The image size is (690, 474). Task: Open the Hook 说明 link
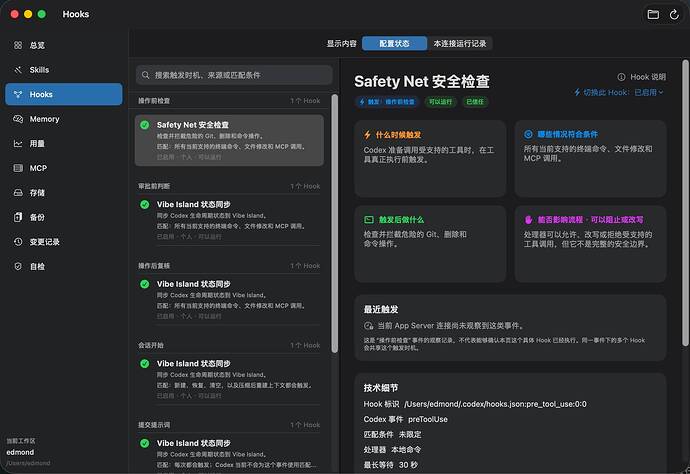(642, 77)
